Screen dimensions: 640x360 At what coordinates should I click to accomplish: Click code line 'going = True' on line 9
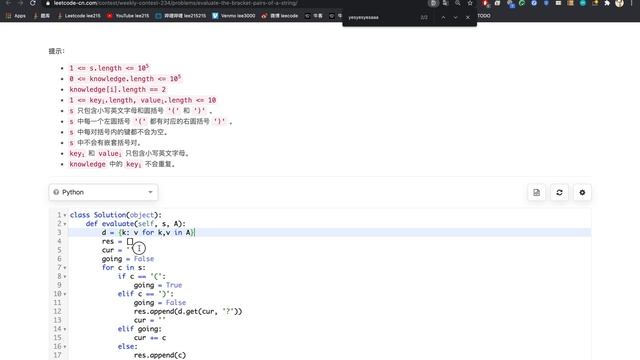(158, 285)
